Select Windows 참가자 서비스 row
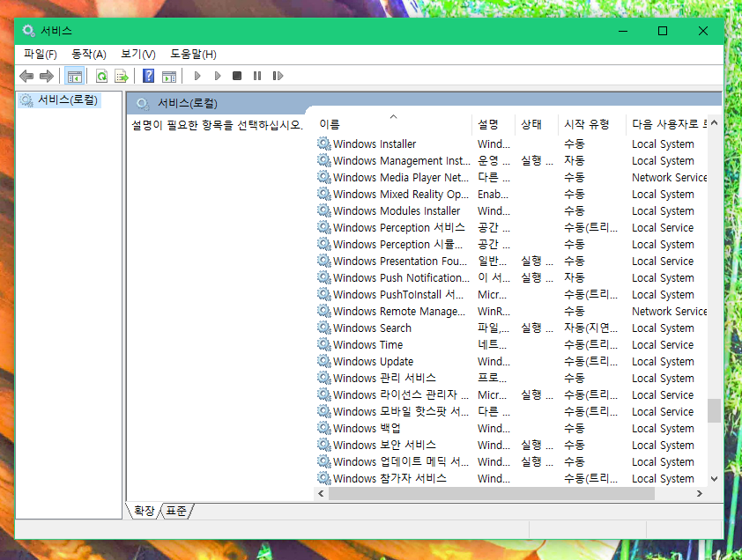The image size is (742, 560). 512,478
